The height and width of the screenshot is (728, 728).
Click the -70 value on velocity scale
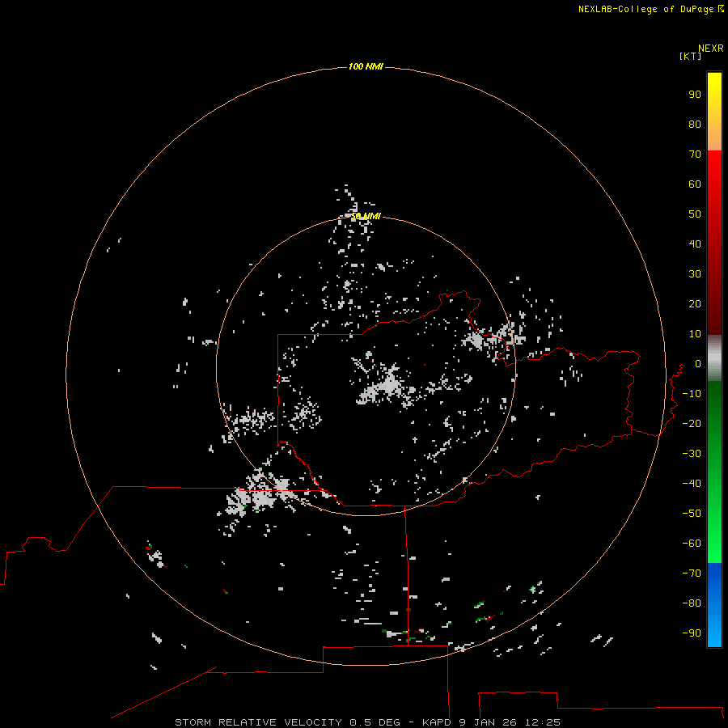[x=692, y=574]
